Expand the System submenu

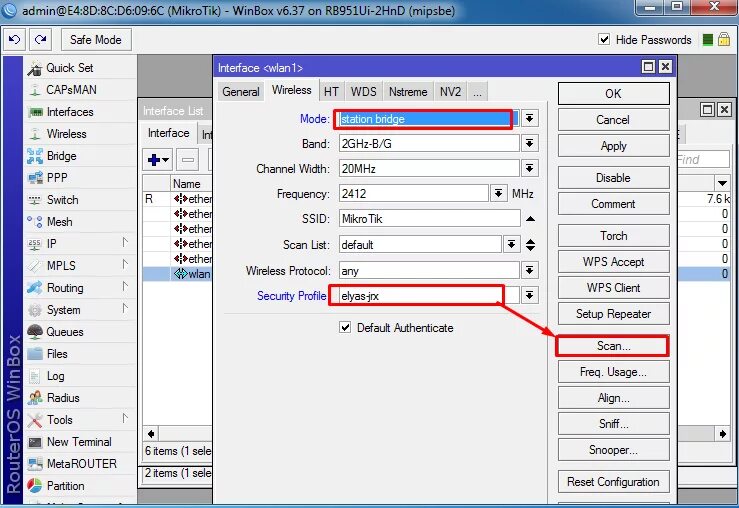pos(125,308)
